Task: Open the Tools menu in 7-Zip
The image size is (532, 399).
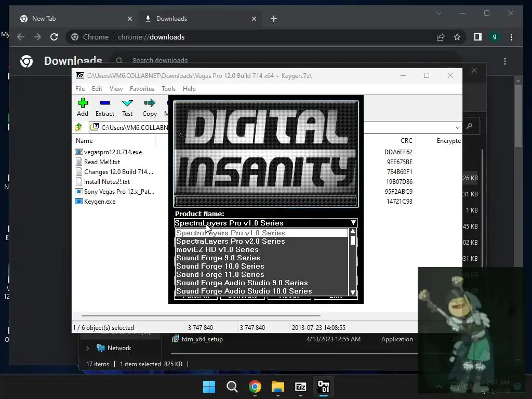Action: [x=168, y=88]
